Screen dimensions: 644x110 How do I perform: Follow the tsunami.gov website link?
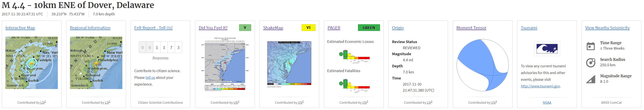pyautogui.click(x=540, y=86)
